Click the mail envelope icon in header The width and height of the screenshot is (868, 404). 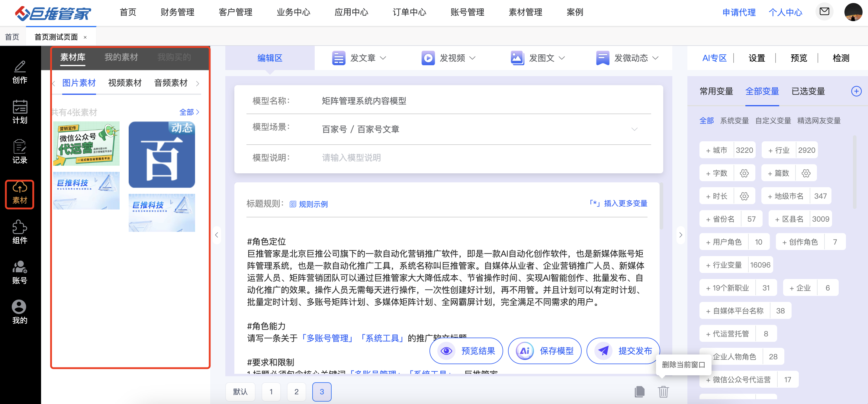click(824, 12)
